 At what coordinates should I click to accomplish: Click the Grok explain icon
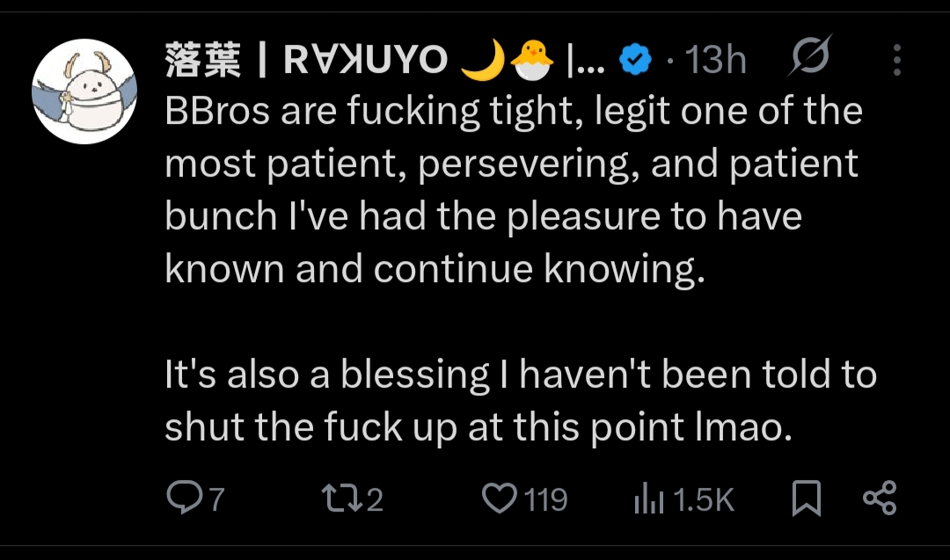click(807, 59)
